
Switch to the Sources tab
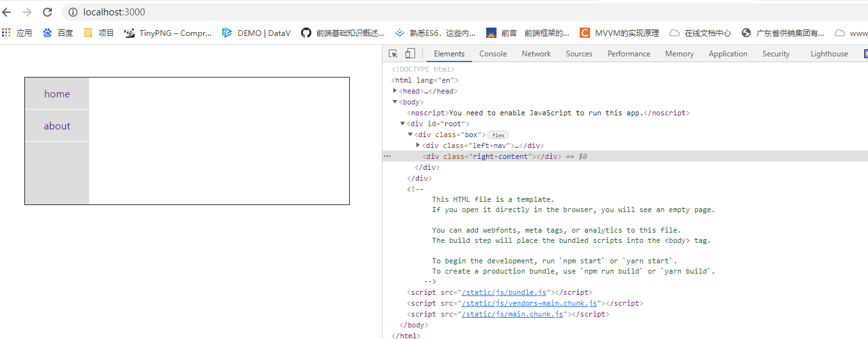point(579,54)
